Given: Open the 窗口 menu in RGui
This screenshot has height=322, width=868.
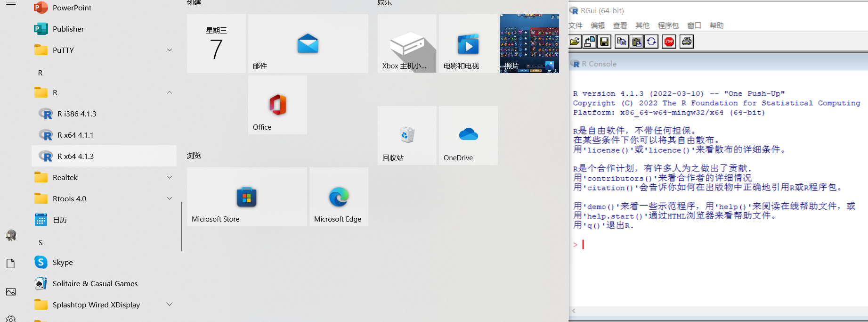Looking at the screenshot, I should point(694,25).
